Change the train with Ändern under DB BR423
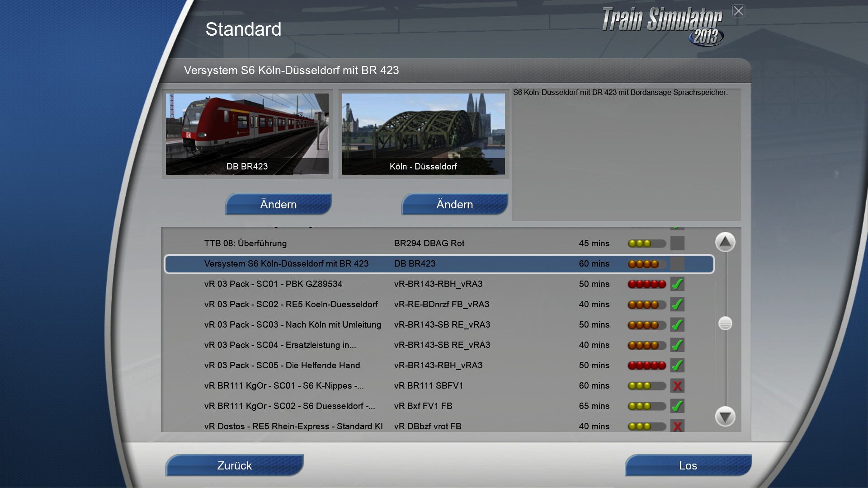Viewport: 868px width, 488px height. pyautogui.click(x=278, y=204)
